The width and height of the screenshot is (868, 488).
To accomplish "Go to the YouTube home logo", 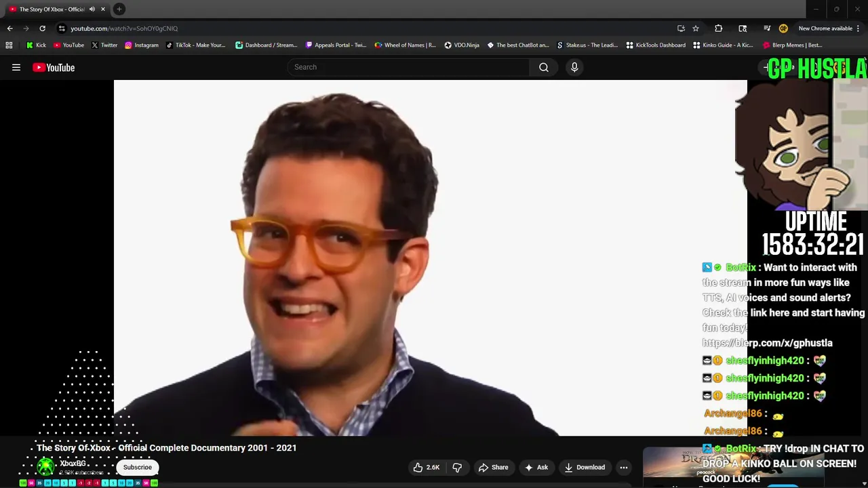I will point(54,67).
